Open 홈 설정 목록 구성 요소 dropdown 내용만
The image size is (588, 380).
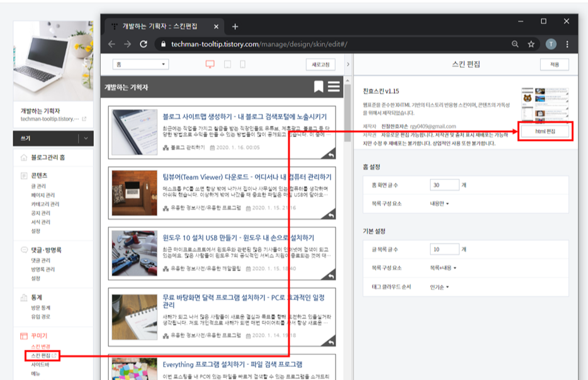click(439, 203)
